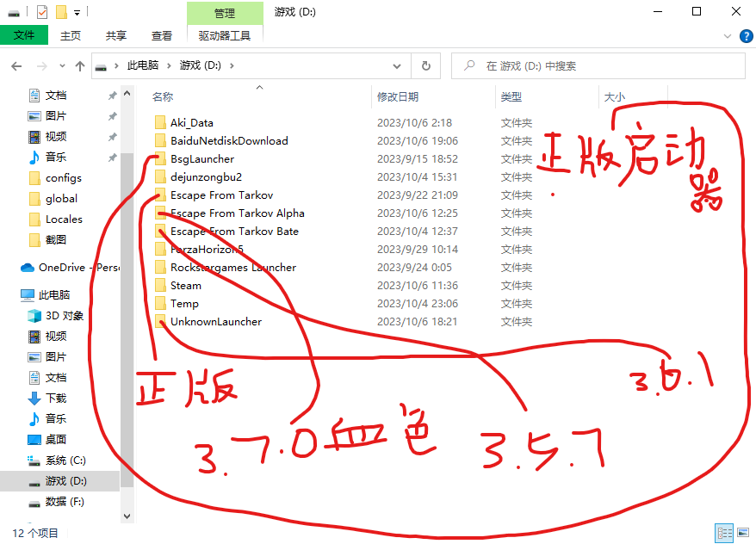Viewport: 756px width, 544px height.
Task: Click the new folder icon in quick access toolbar
Action: point(61,12)
